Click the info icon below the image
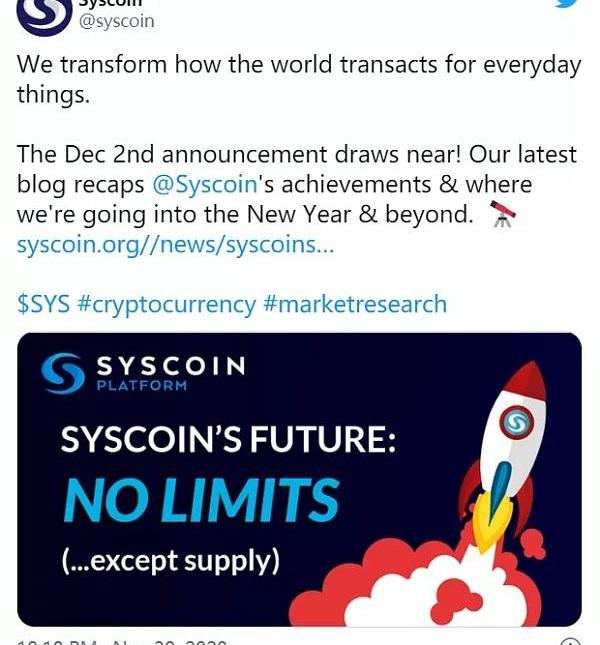This screenshot has height=645, width=600. pos(570,641)
